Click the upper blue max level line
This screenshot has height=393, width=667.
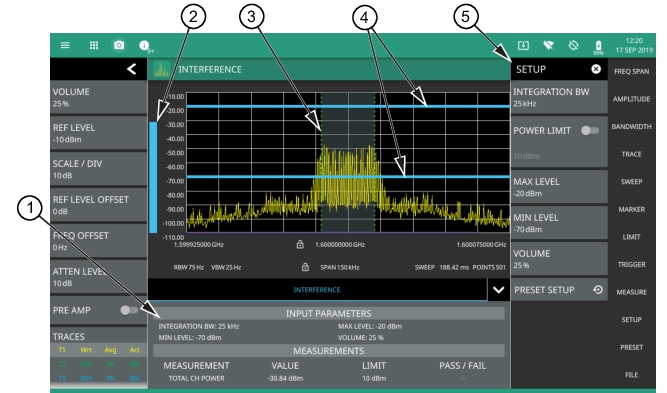pos(348,106)
